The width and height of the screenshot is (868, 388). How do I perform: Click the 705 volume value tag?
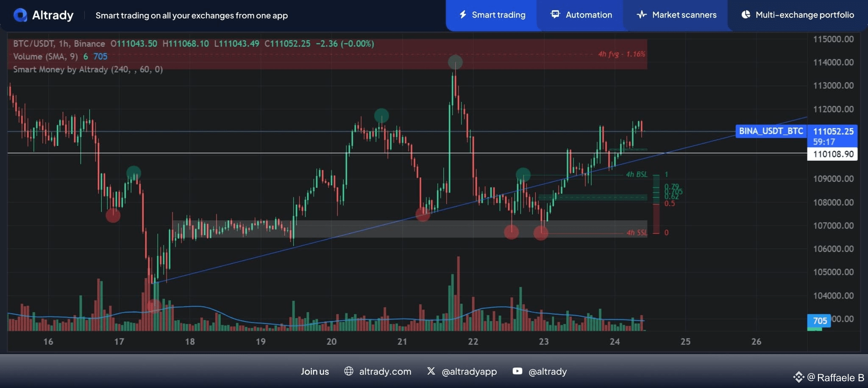[820, 321]
